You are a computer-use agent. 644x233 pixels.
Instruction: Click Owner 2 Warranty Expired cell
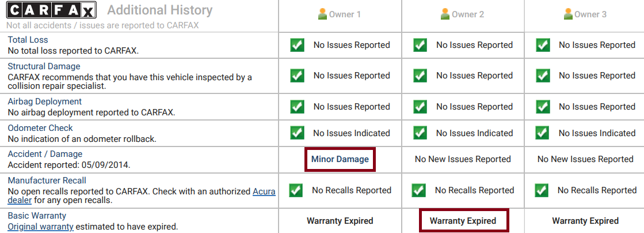pos(463,221)
